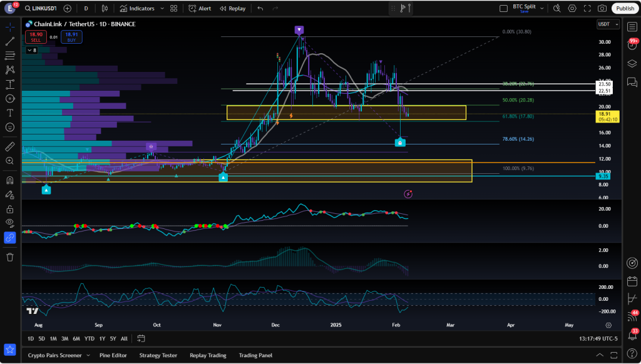Open chart settings hexagon icon
Image resolution: width=641 pixels, height=364 pixels.
[572, 8]
